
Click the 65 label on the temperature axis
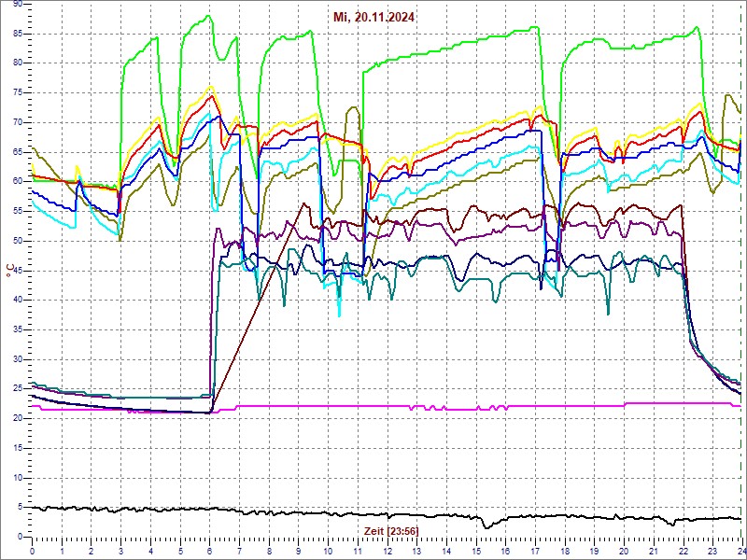tap(17, 152)
